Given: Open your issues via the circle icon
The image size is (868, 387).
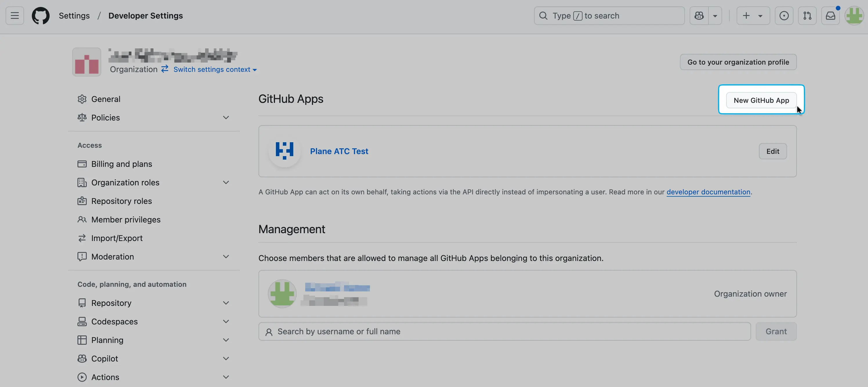Looking at the screenshot, I should [x=784, y=15].
